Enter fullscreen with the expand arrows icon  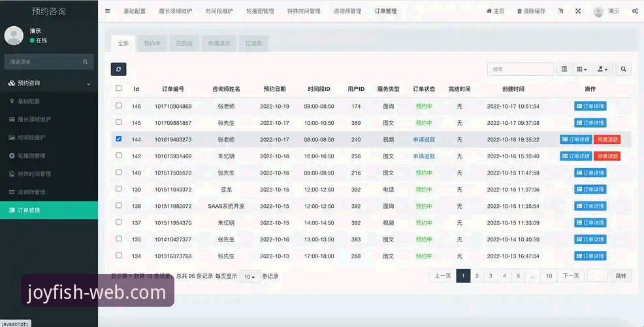pyautogui.click(x=578, y=11)
